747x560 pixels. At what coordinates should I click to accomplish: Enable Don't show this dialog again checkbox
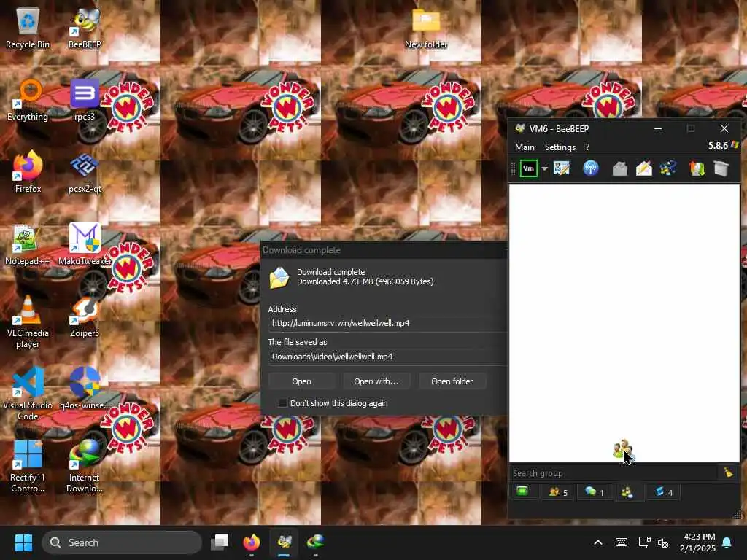(x=282, y=403)
